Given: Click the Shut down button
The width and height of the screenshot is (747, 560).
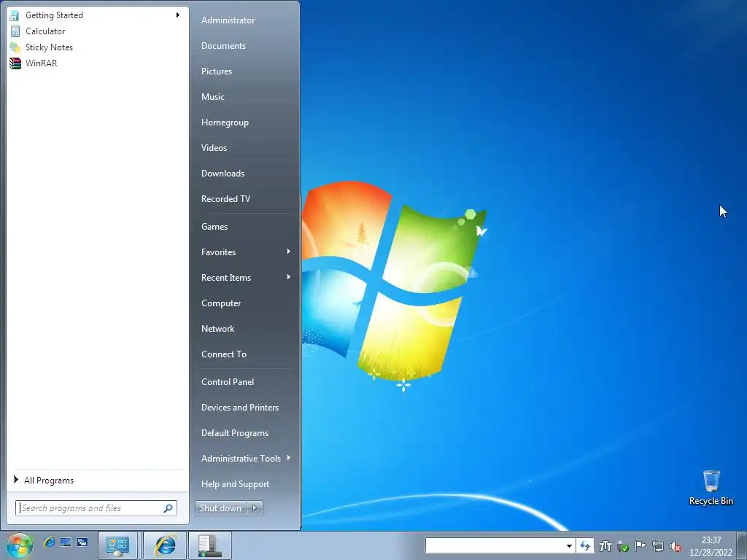Looking at the screenshot, I should click(x=221, y=508).
